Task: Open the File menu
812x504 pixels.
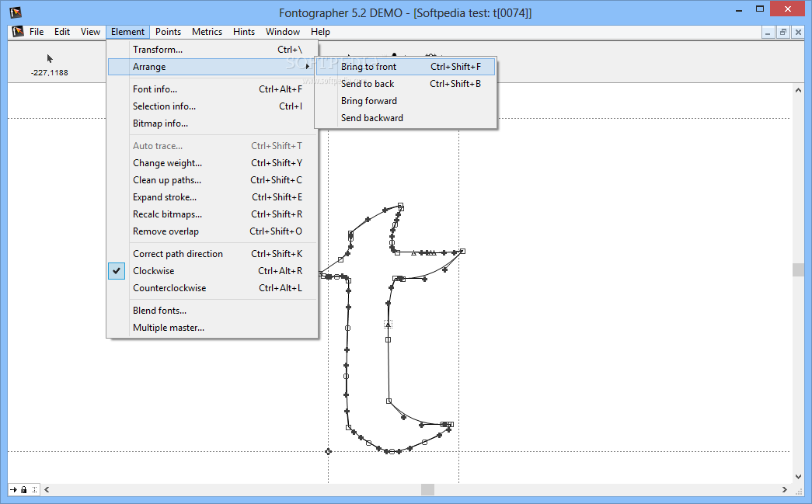Action: click(x=37, y=32)
